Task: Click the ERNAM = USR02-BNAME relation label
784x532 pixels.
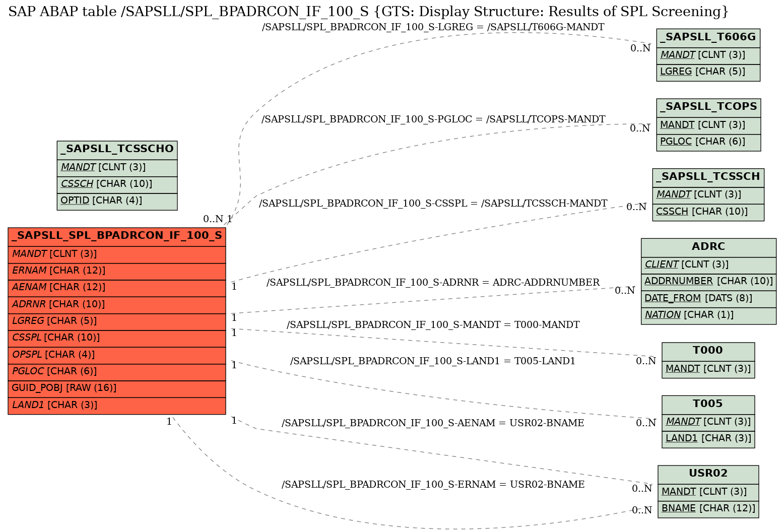Action: tap(433, 485)
